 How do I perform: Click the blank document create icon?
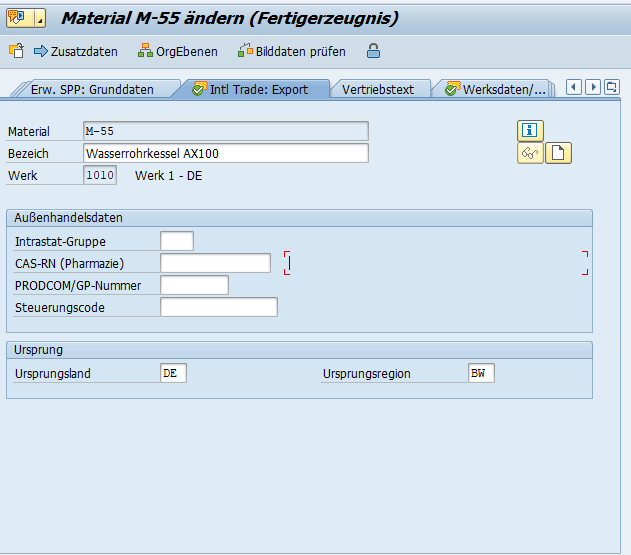pyautogui.click(x=558, y=153)
